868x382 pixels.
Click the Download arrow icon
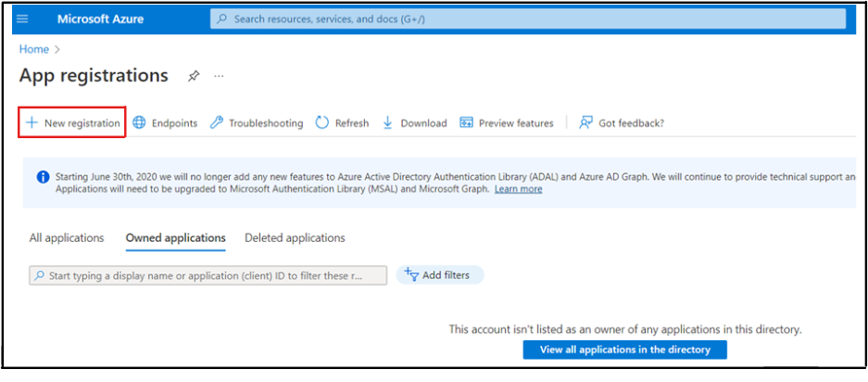pyautogui.click(x=387, y=122)
